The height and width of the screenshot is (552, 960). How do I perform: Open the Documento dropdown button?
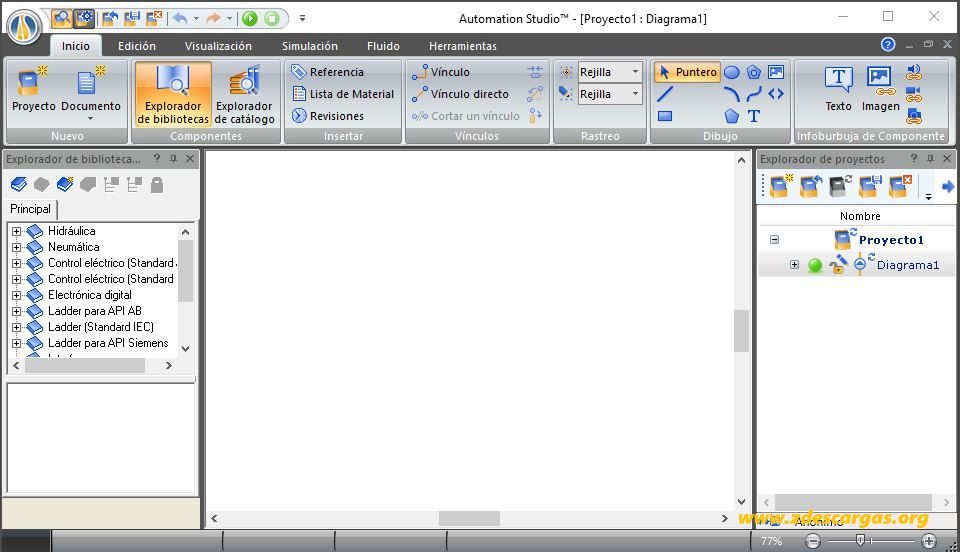[91, 92]
